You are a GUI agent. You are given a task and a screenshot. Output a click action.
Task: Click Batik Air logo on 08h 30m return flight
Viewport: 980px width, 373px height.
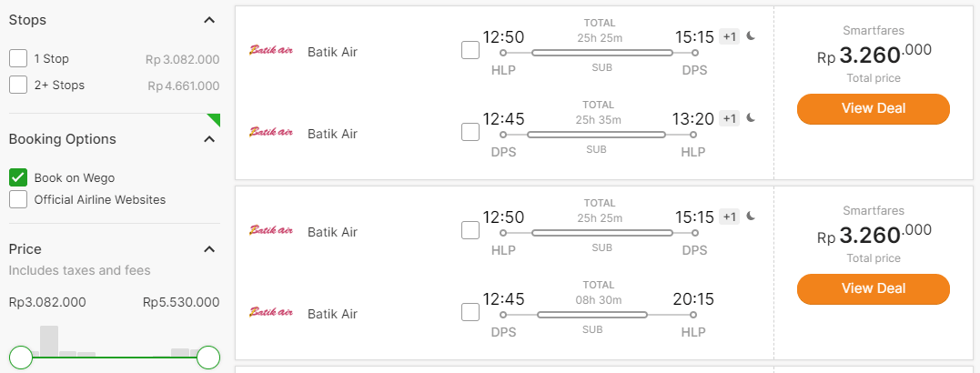(x=271, y=312)
